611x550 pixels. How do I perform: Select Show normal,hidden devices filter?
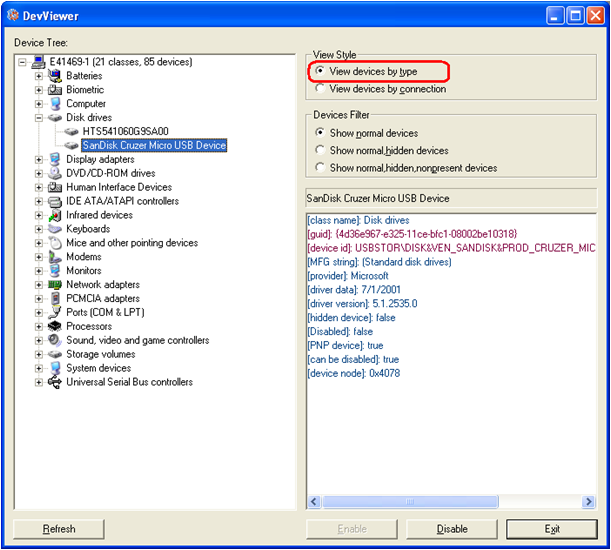(x=382, y=150)
